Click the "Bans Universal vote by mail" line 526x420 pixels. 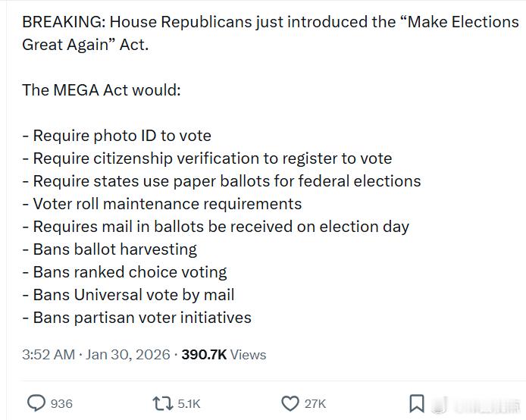[x=128, y=295]
